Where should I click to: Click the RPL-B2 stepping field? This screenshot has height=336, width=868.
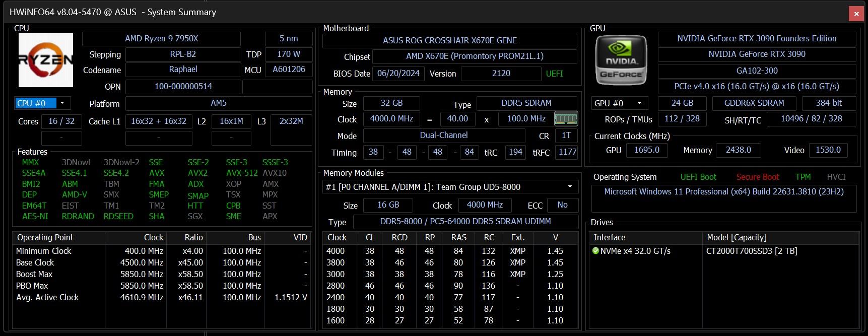183,54
